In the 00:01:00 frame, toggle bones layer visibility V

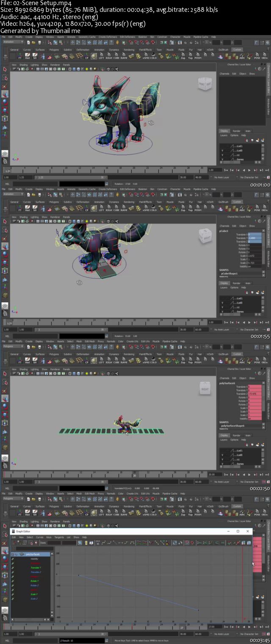pos(222,159)
